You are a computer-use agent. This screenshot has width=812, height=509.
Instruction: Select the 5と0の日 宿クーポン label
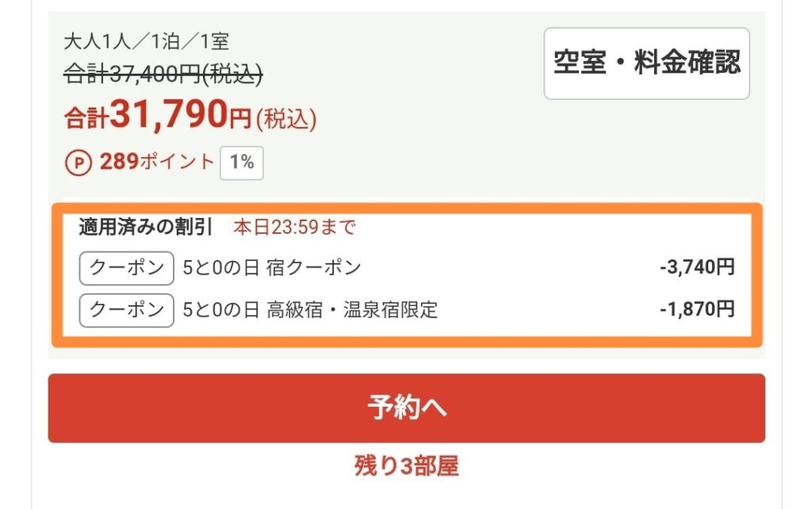pos(271,268)
